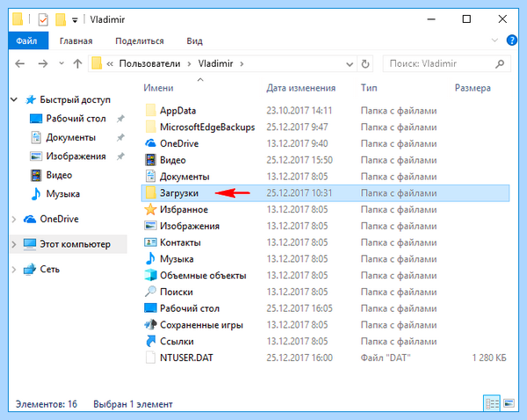Sort by the Размера column header
This screenshot has width=527, height=420.
coord(473,88)
